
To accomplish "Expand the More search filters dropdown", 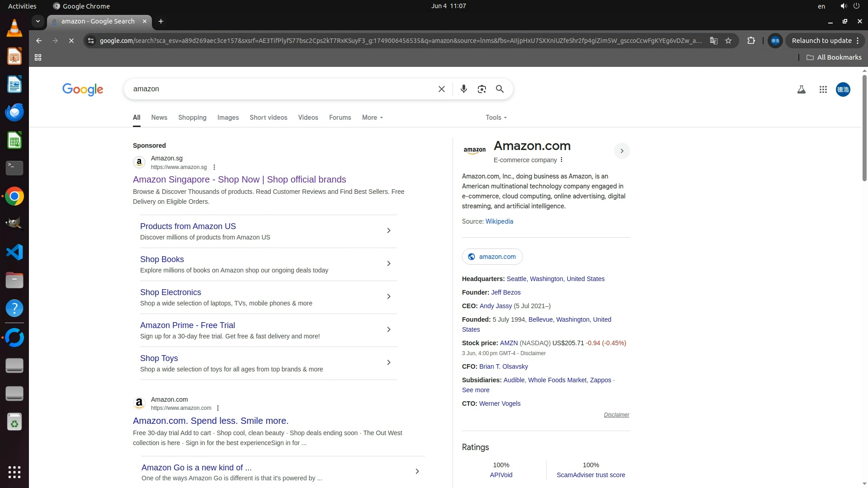I will (372, 117).
